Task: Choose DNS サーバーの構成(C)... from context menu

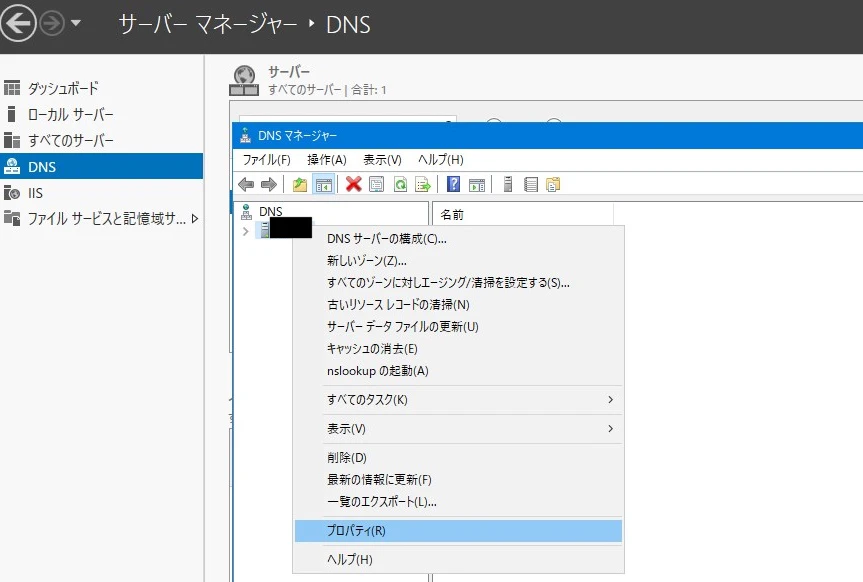Action: tap(458, 238)
